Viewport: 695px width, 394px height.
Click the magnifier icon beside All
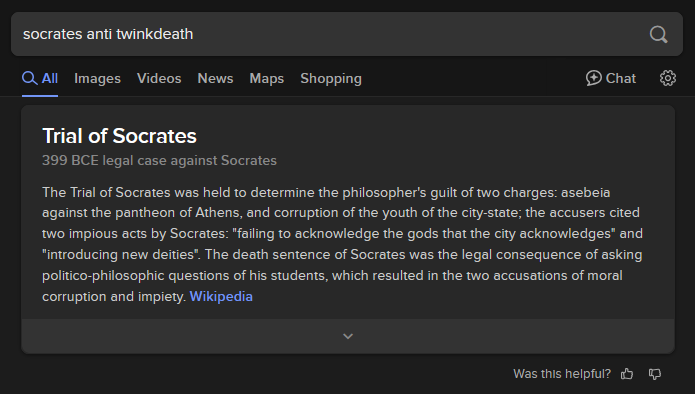pyautogui.click(x=29, y=78)
